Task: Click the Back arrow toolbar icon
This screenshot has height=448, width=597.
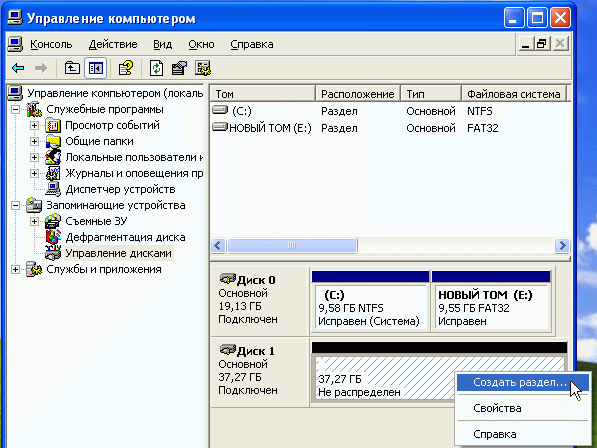Action: click(18, 69)
